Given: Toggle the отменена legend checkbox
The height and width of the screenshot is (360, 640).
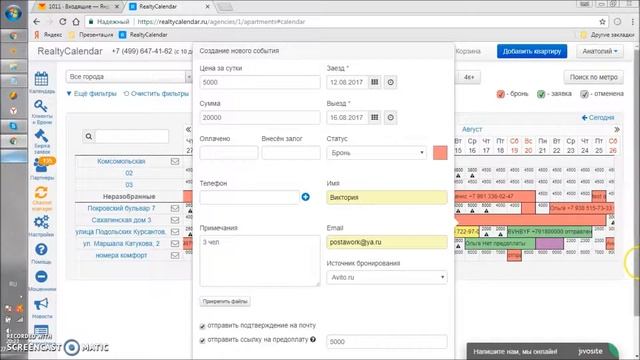Looking at the screenshot, I should (x=584, y=94).
